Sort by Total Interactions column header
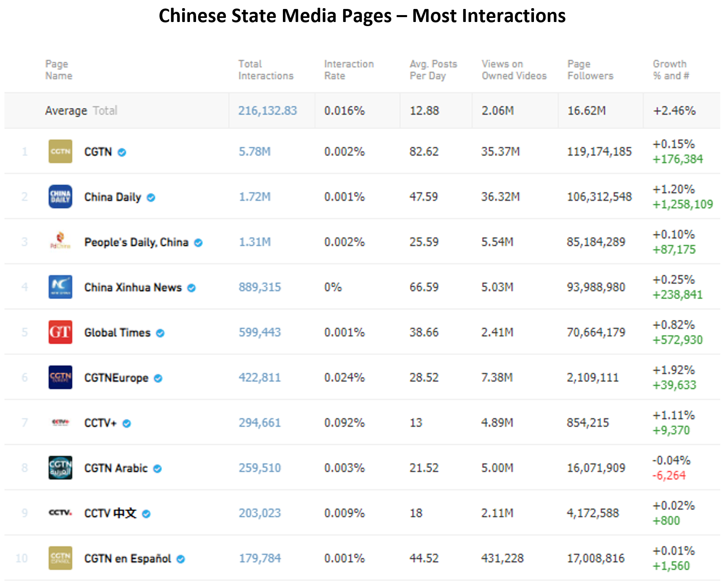The height and width of the screenshot is (588, 728). (x=266, y=70)
